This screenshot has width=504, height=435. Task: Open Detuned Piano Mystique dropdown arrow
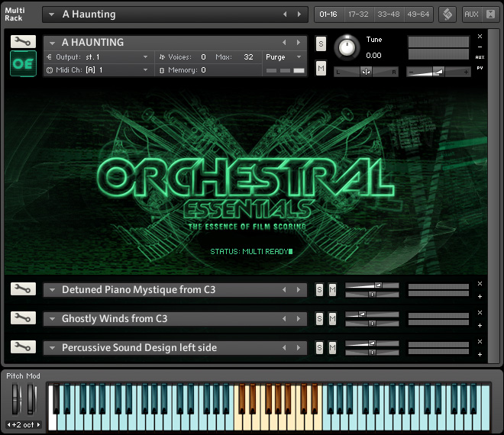(53, 290)
